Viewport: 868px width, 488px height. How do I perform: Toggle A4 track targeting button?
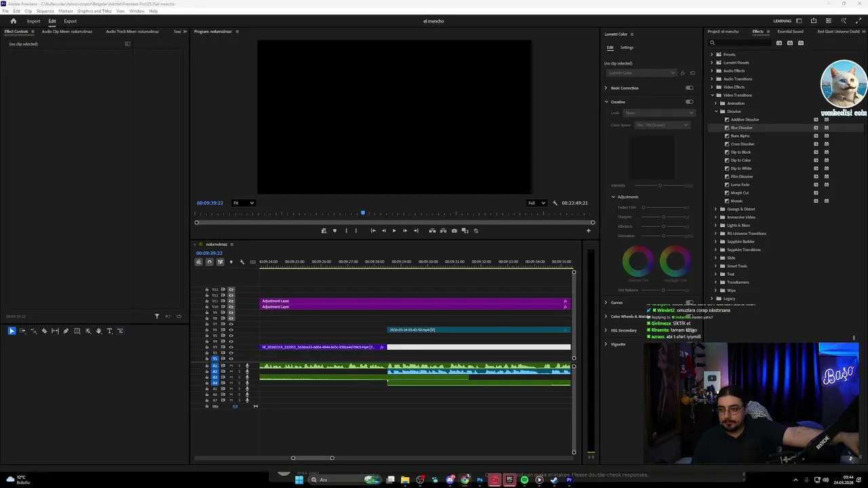click(215, 383)
